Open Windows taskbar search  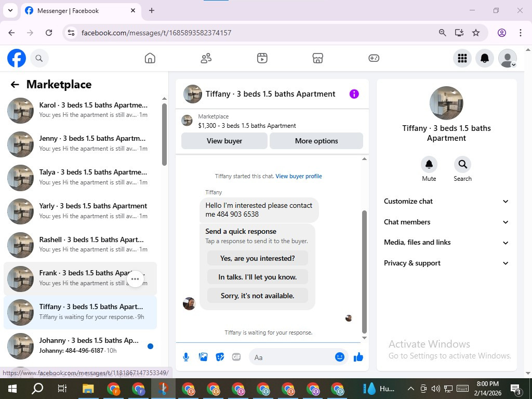click(x=37, y=389)
